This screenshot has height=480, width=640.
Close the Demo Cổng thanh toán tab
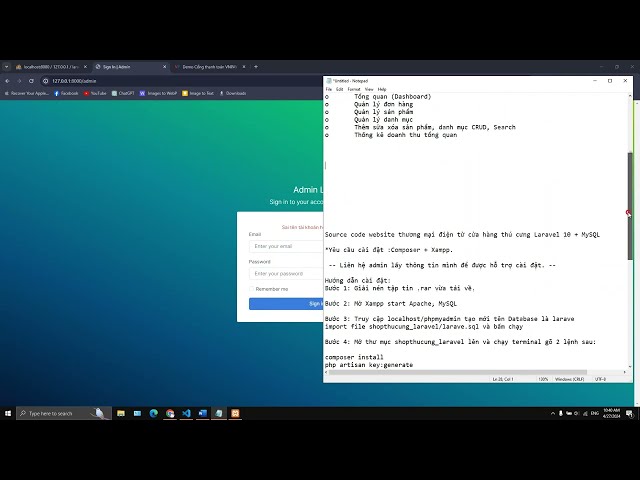pyautogui.click(x=244, y=67)
